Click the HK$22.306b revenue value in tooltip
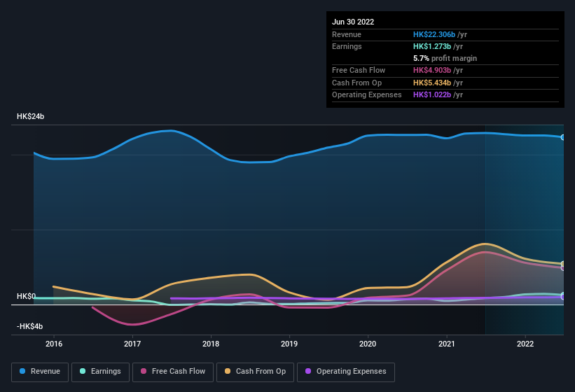The height and width of the screenshot is (392, 575). point(434,34)
